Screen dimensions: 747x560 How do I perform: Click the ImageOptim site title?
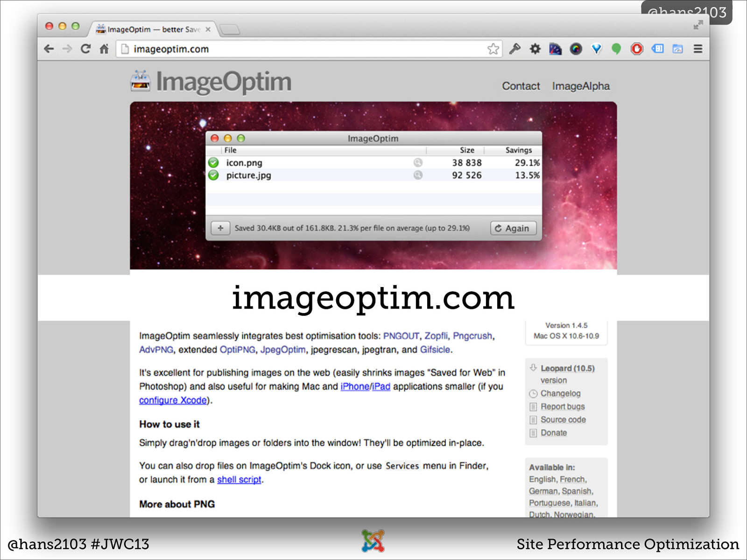coord(224,82)
